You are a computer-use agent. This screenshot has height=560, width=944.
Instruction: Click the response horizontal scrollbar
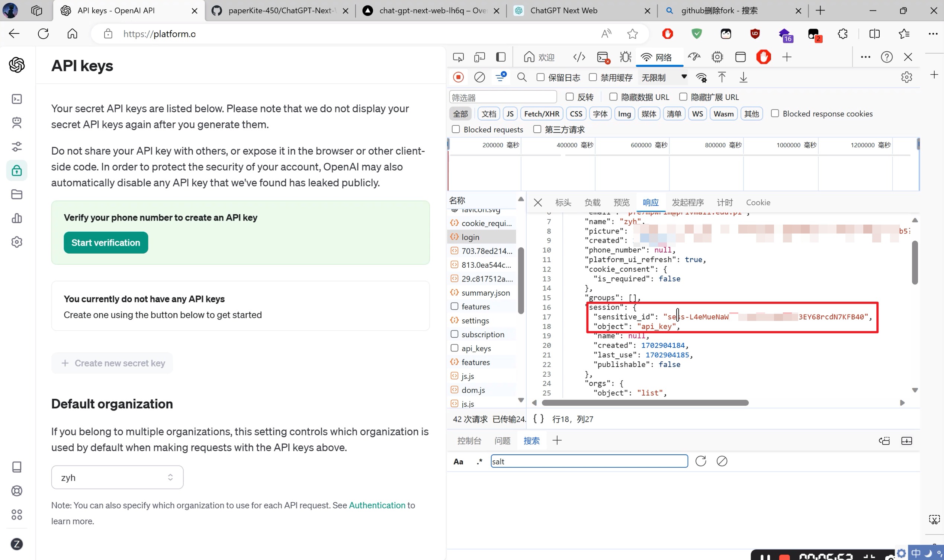645,403
